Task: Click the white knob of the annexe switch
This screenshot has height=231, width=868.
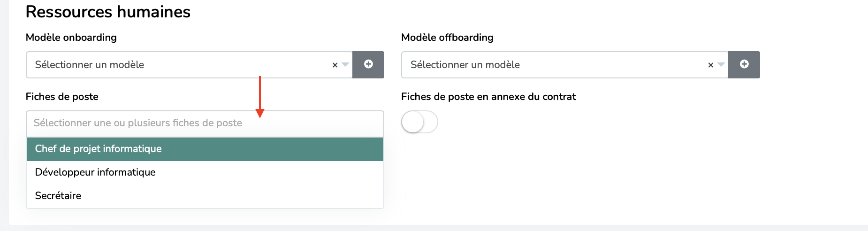Action: pyautogui.click(x=413, y=122)
